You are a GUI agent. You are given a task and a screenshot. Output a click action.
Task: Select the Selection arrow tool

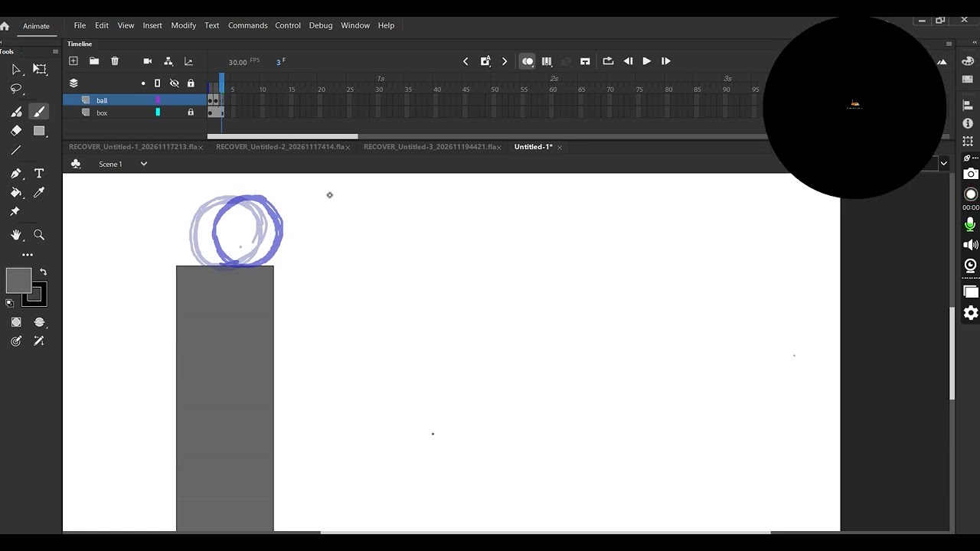(x=16, y=69)
